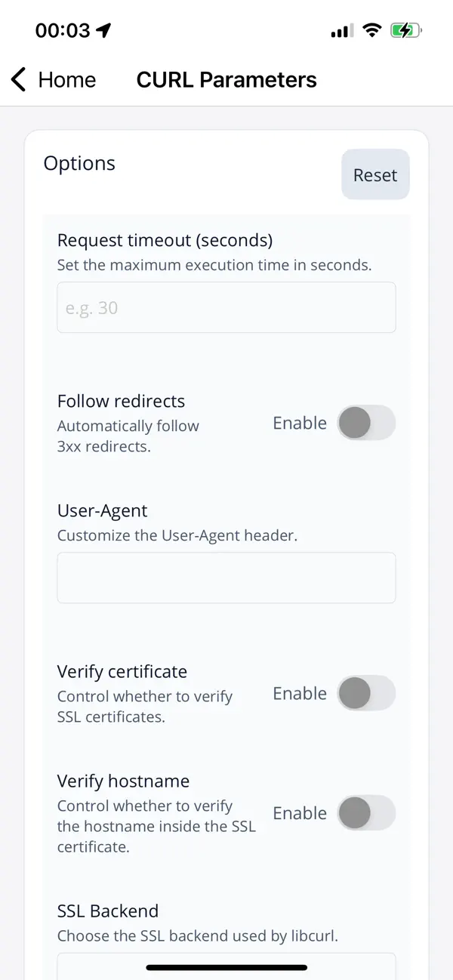The height and width of the screenshot is (980, 453).
Task: Tap the Wi-Fi icon in the status bar
Action: coord(371,30)
